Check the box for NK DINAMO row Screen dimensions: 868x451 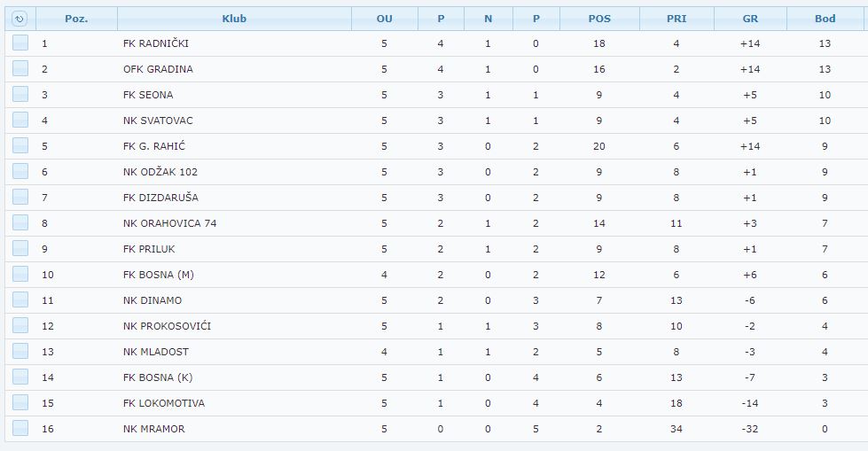20,300
